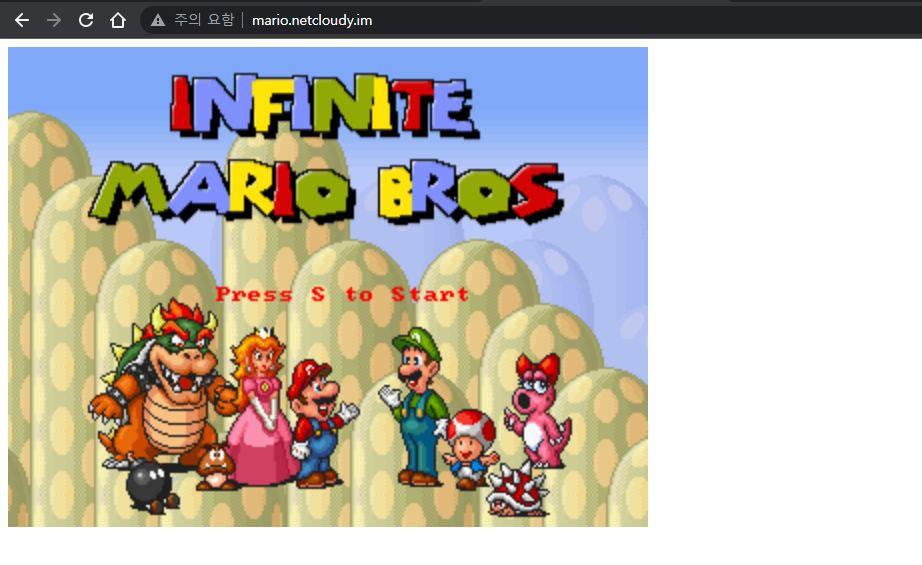Image resolution: width=922 pixels, height=565 pixels.
Task: Click 'Press S to Start' text in game
Action: click(342, 294)
